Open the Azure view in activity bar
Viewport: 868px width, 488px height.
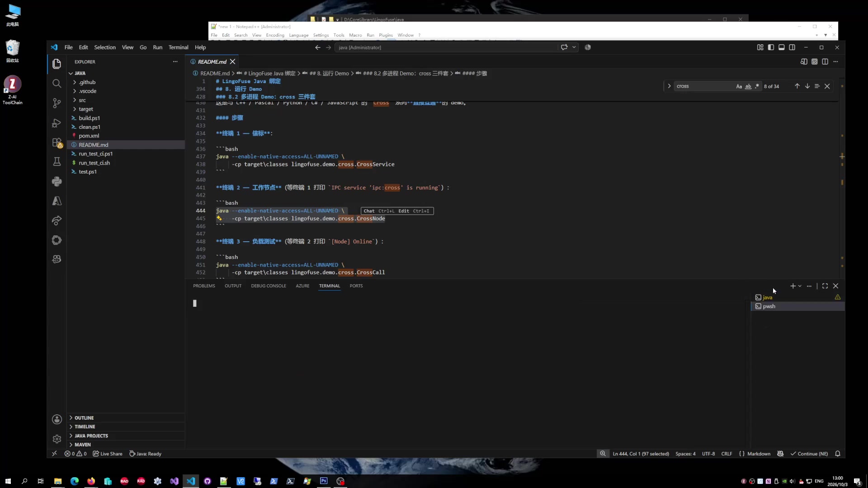pos(57,201)
